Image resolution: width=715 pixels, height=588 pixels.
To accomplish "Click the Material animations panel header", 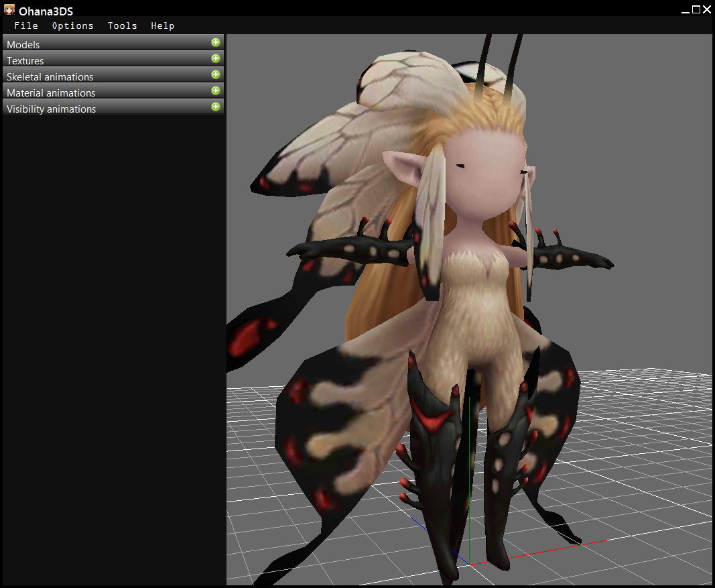I will click(x=113, y=91).
